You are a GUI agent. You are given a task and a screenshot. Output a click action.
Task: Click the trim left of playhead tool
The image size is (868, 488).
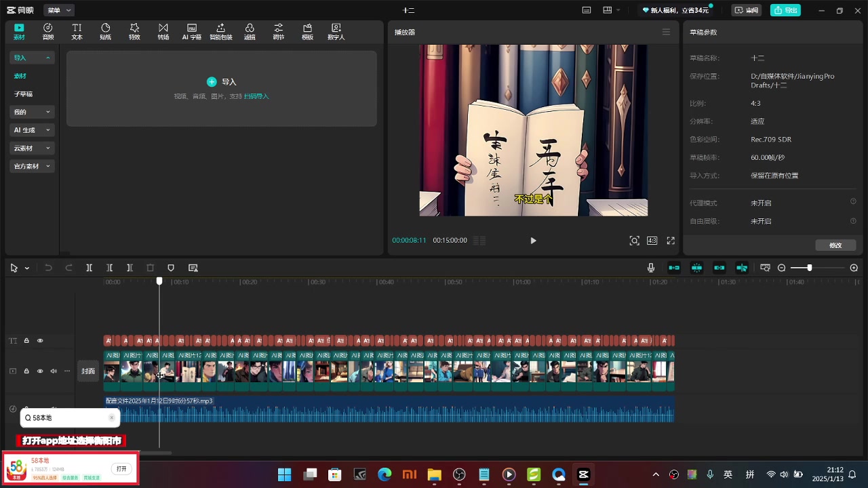pos(109,268)
